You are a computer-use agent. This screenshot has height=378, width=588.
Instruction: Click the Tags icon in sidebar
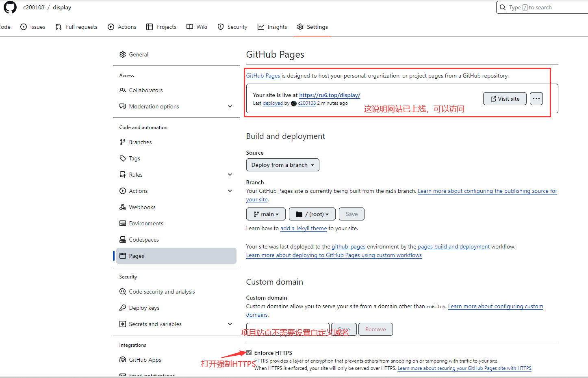click(123, 158)
